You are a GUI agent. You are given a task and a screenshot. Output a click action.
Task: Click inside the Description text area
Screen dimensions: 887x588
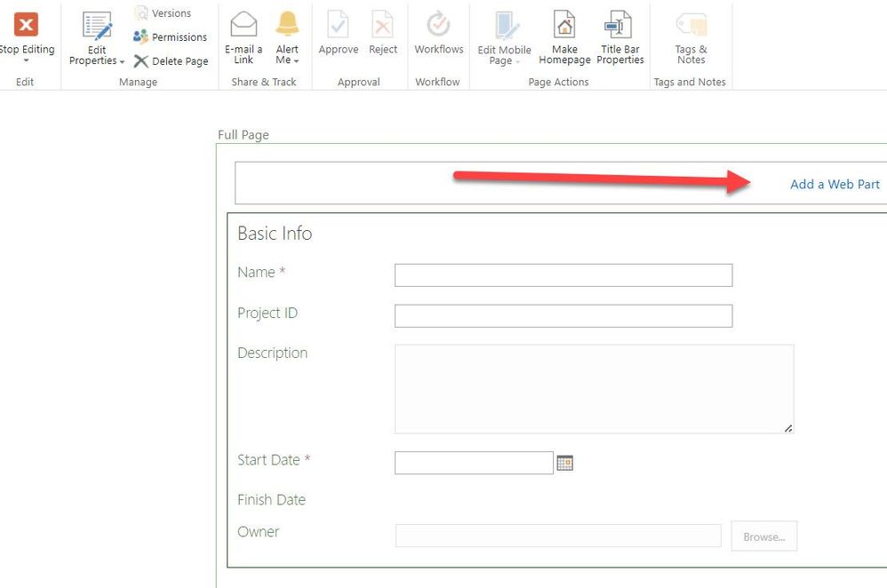pos(594,389)
